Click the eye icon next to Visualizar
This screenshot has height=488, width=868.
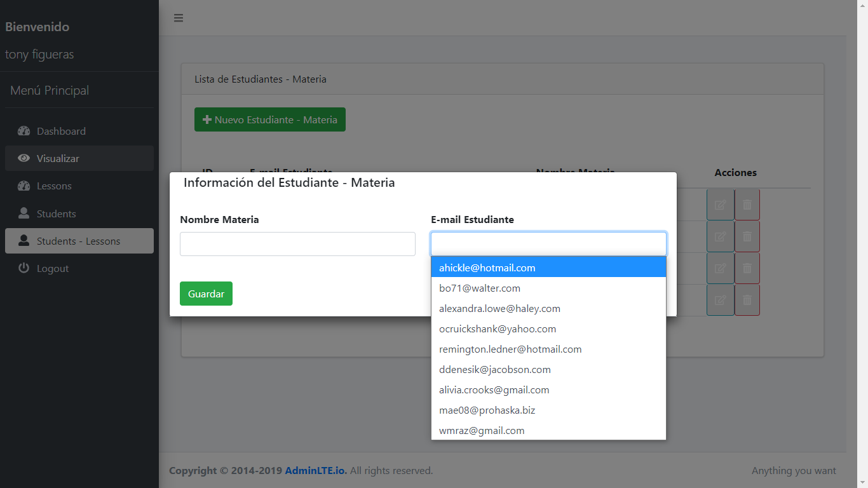point(24,158)
